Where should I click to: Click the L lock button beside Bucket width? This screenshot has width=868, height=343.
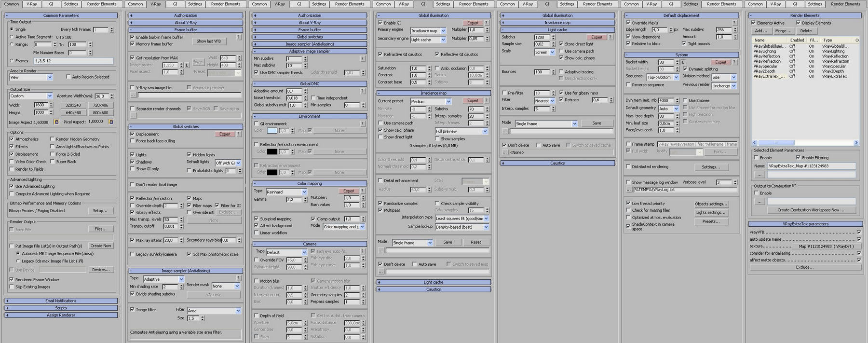click(683, 62)
